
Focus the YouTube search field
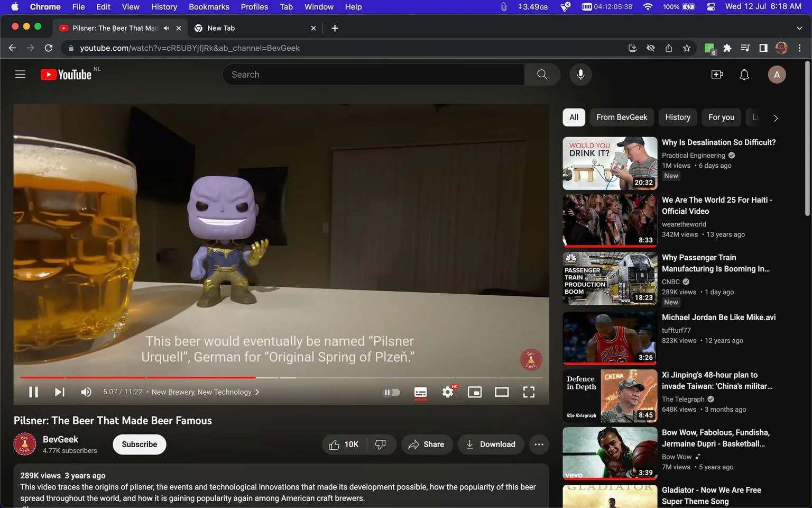point(373,75)
